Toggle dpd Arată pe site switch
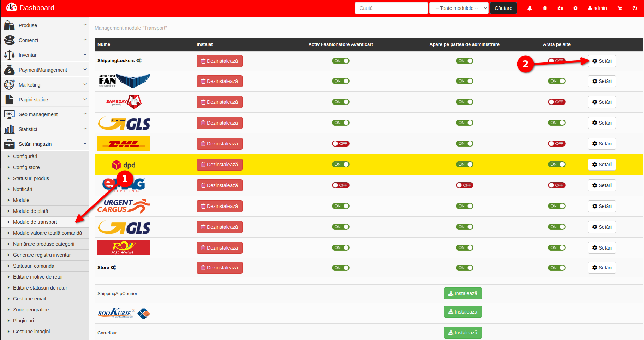The height and width of the screenshot is (340, 644). 557,164
